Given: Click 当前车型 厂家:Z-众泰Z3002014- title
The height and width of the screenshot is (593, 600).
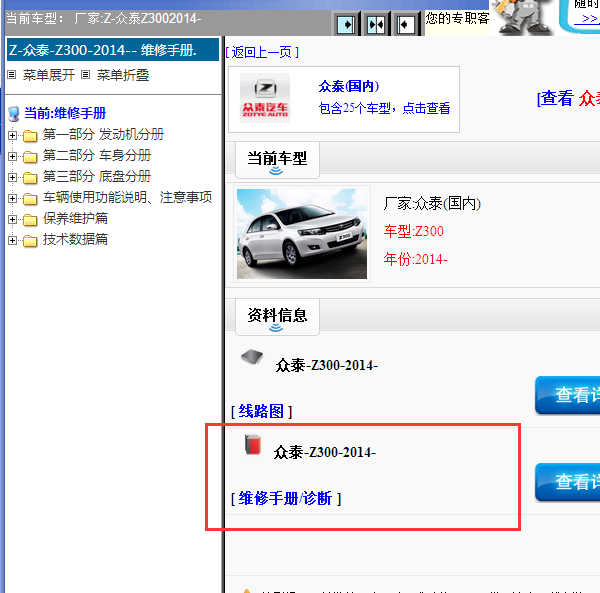Looking at the screenshot, I should (103, 18).
